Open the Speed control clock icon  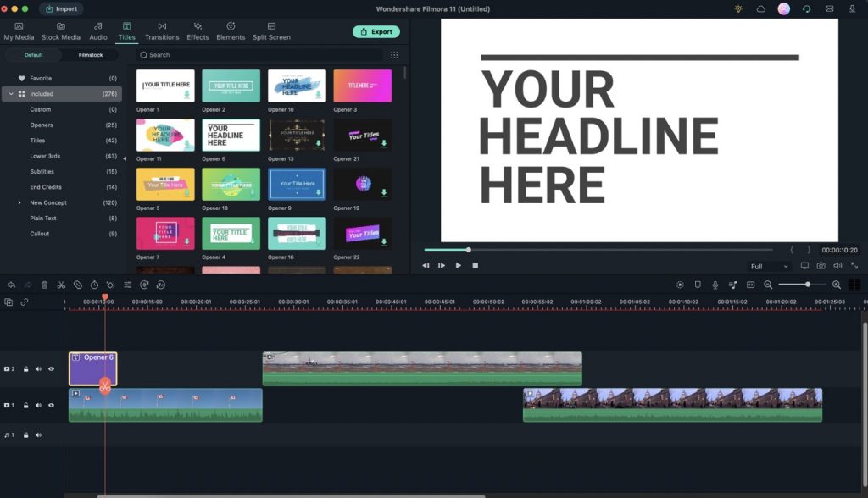[x=94, y=285]
